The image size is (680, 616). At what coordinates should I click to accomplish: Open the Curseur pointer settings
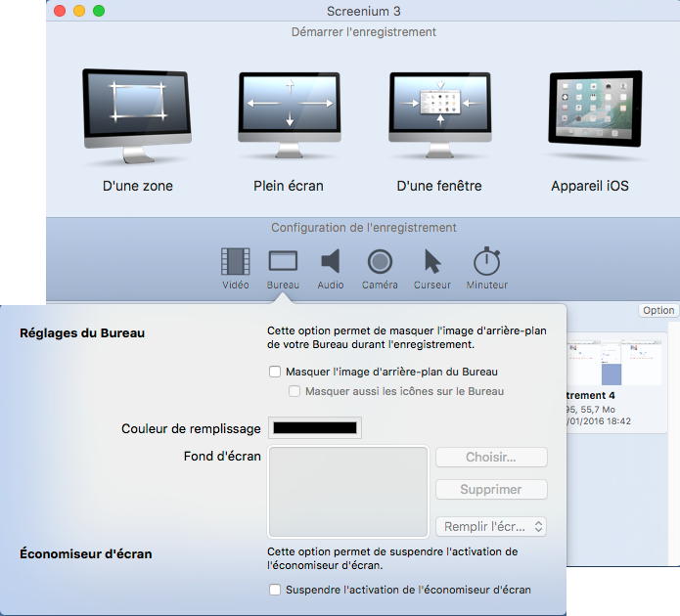pyautogui.click(x=432, y=268)
